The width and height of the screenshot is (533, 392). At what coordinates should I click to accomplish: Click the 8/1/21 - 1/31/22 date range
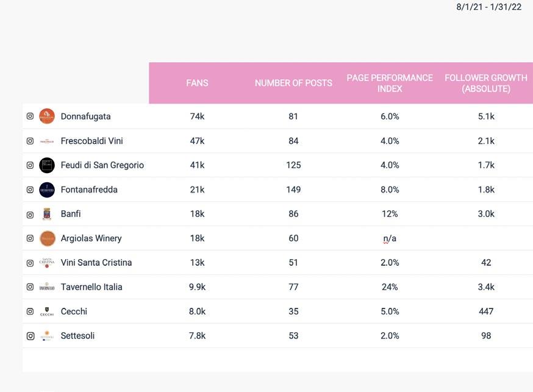[488, 7]
